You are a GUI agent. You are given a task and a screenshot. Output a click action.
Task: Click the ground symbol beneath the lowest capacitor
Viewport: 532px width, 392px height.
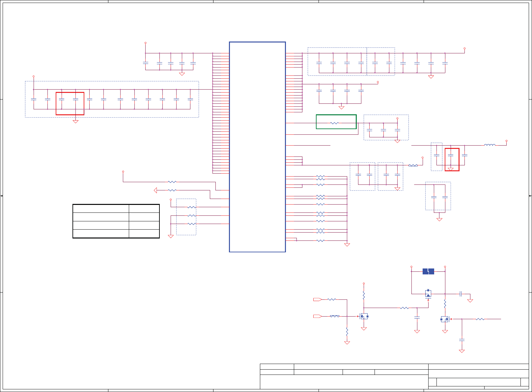462,351
